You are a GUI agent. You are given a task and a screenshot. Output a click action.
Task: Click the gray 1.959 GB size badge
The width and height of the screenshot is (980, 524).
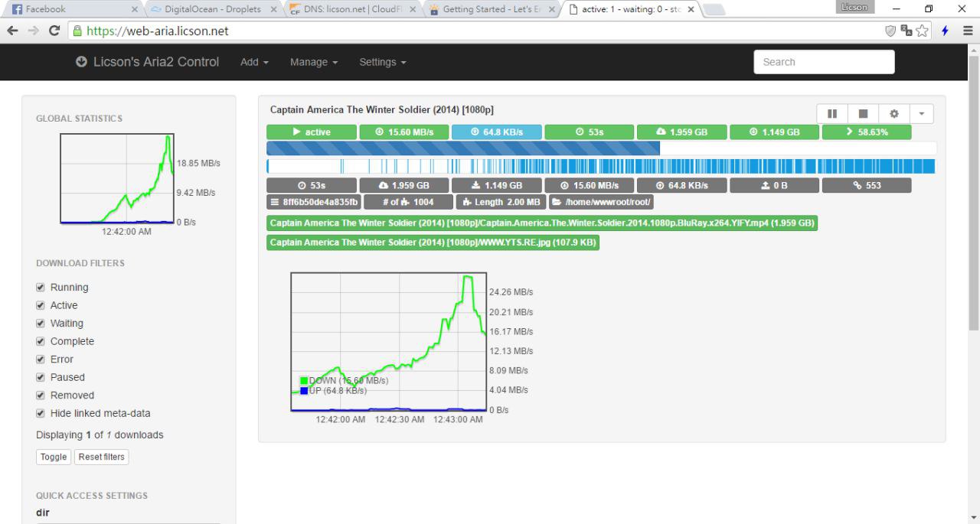coord(404,185)
